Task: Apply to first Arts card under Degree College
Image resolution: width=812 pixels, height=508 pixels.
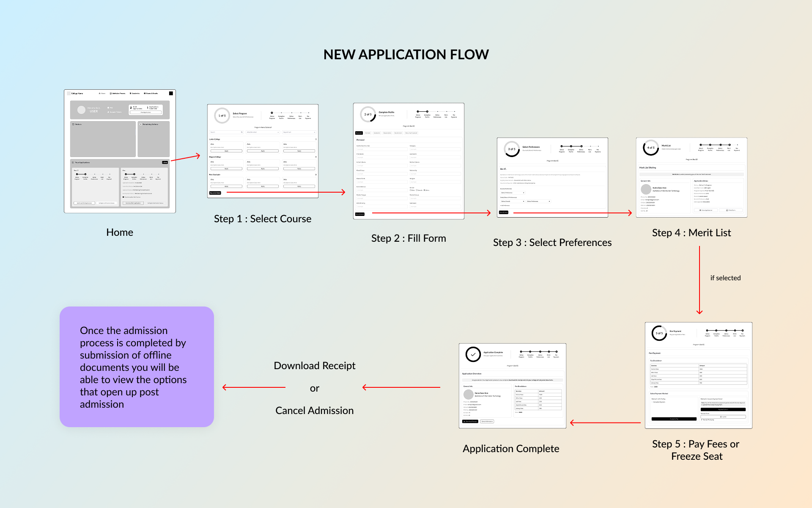Action: click(226, 168)
